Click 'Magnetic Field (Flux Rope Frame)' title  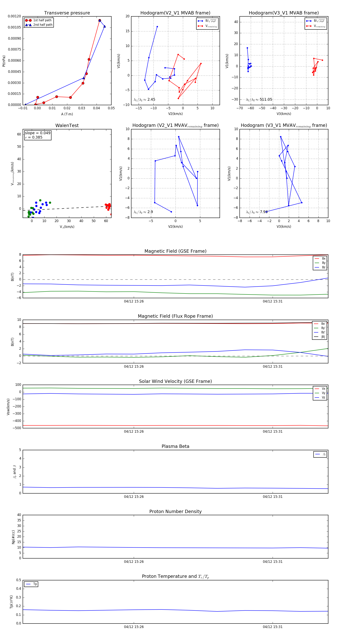click(175, 316)
